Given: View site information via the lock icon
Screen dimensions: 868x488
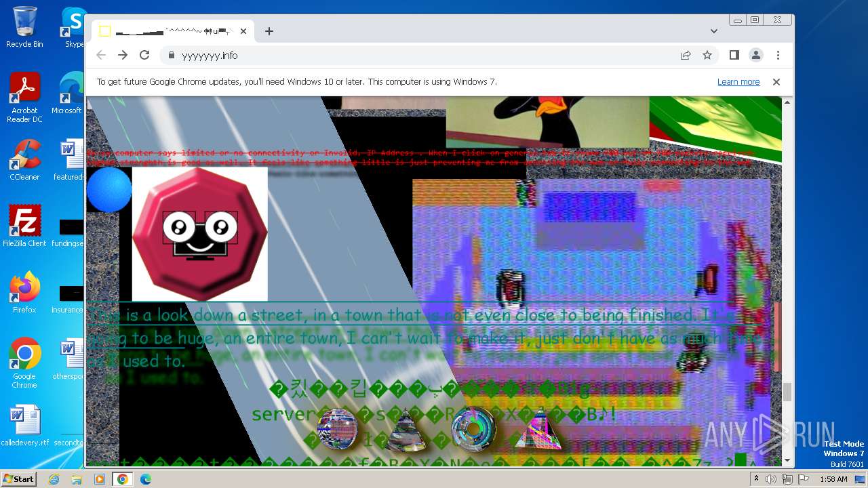Looking at the screenshot, I should [x=171, y=56].
